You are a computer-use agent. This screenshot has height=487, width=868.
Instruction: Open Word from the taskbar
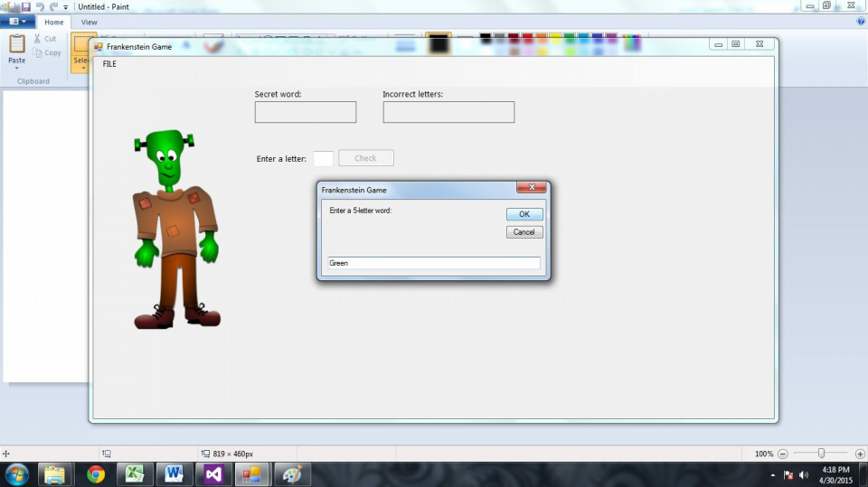point(174,475)
